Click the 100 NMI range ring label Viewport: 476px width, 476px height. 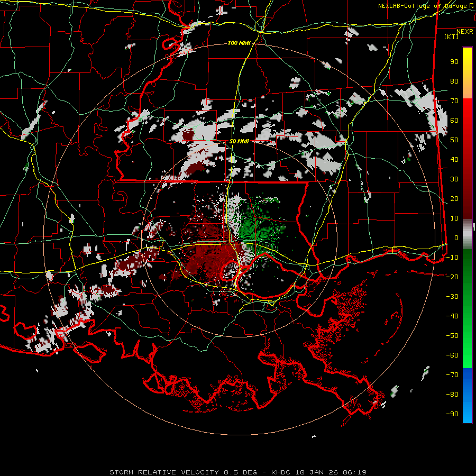[239, 43]
